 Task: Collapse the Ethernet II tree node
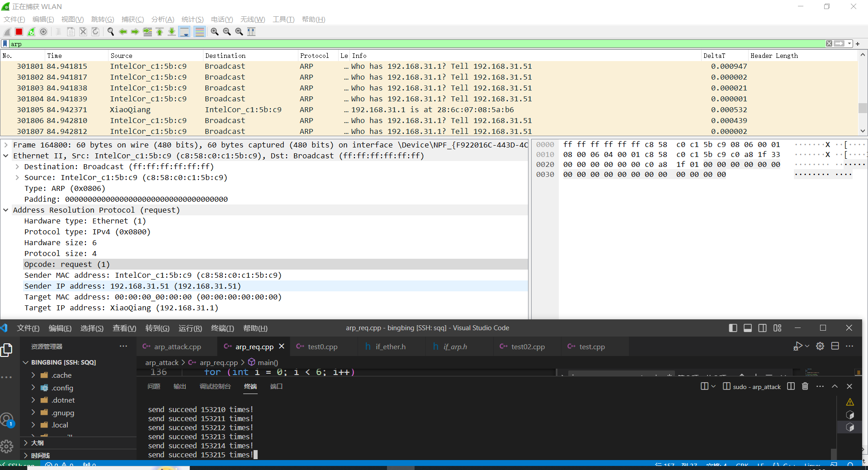(x=6, y=156)
